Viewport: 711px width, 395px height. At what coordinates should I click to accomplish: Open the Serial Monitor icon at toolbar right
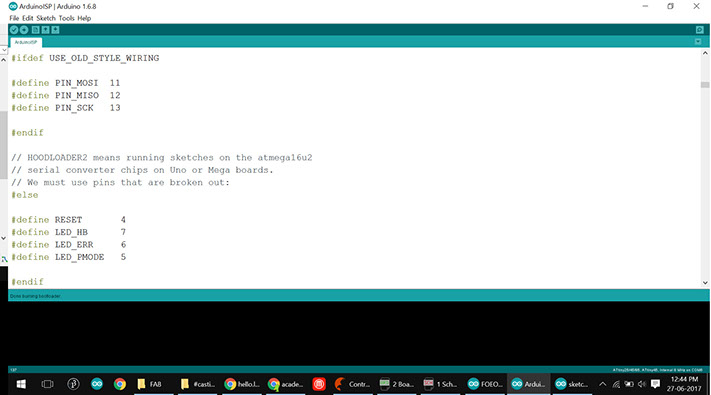coord(700,30)
